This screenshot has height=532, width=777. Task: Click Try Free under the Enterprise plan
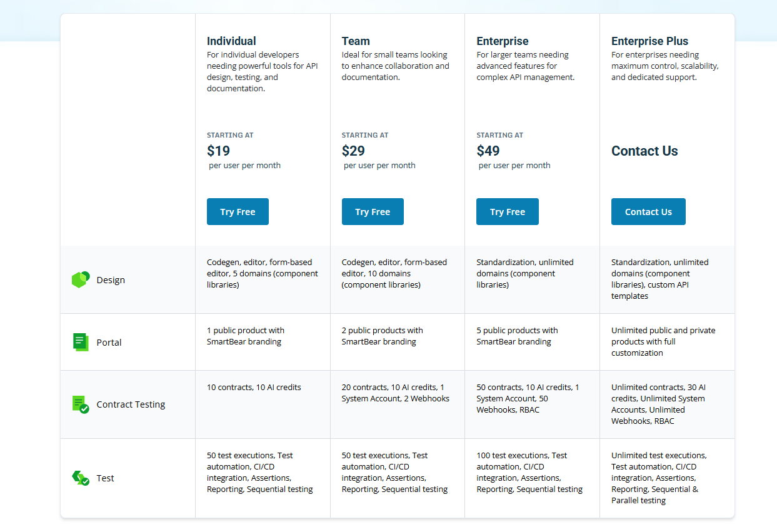tap(508, 212)
